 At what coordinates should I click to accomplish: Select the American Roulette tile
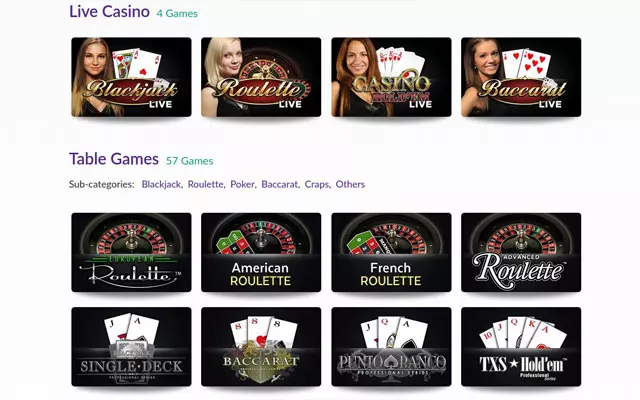261,252
